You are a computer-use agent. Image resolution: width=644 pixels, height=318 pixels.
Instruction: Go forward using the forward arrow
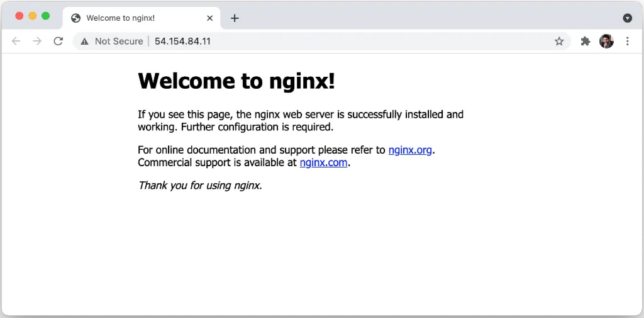coord(37,41)
